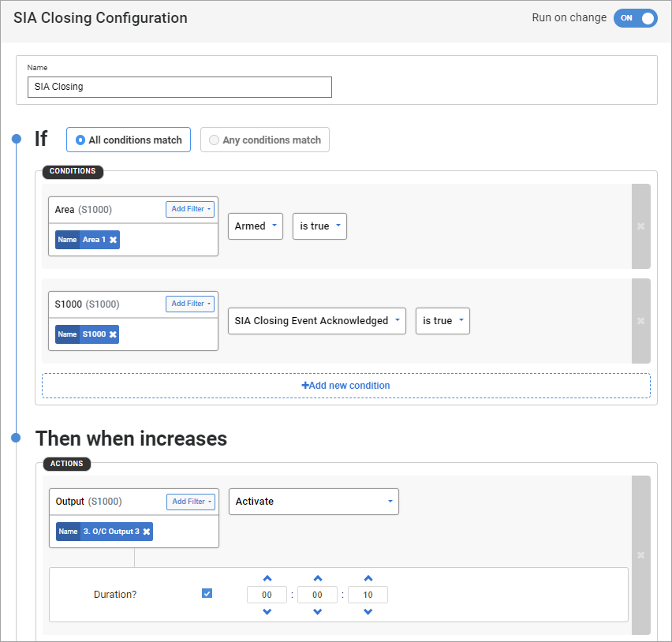Remove the O/C Output 3 filter tag

pos(147,532)
